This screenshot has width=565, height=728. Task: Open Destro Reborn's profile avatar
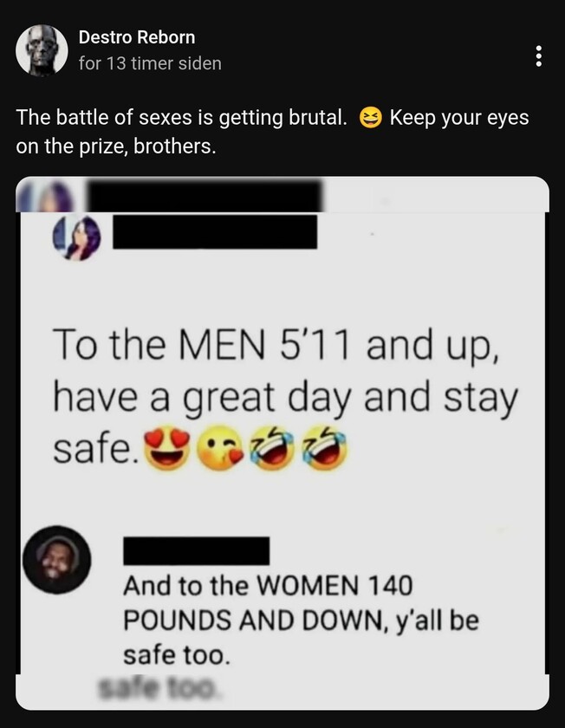point(42,50)
